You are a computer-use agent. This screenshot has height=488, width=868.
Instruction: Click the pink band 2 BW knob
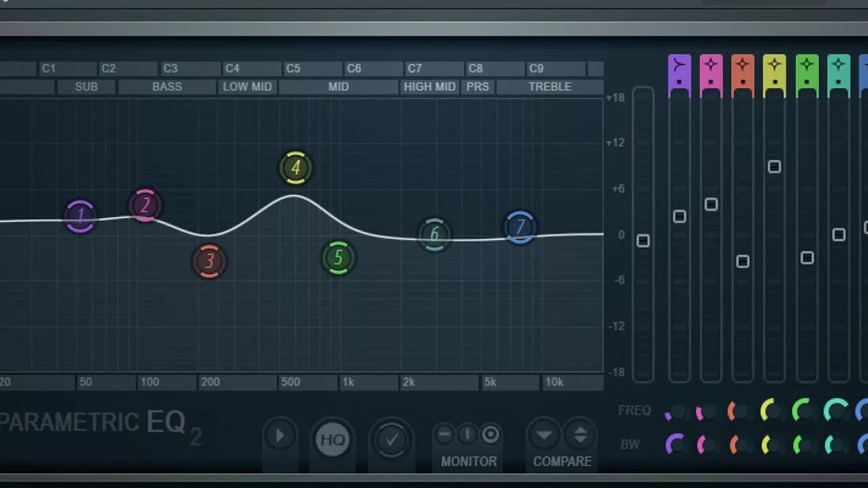tap(707, 445)
